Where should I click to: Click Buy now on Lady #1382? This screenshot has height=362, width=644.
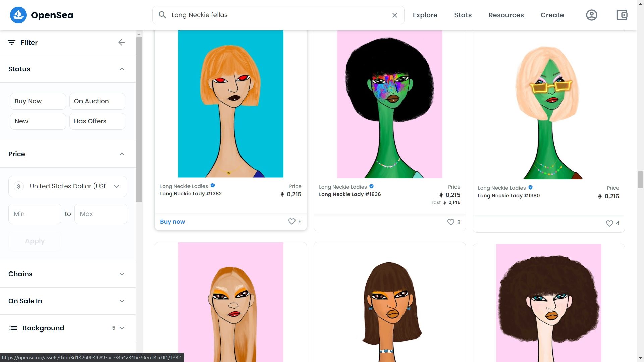pyautogui.click(x=172, y=222)
